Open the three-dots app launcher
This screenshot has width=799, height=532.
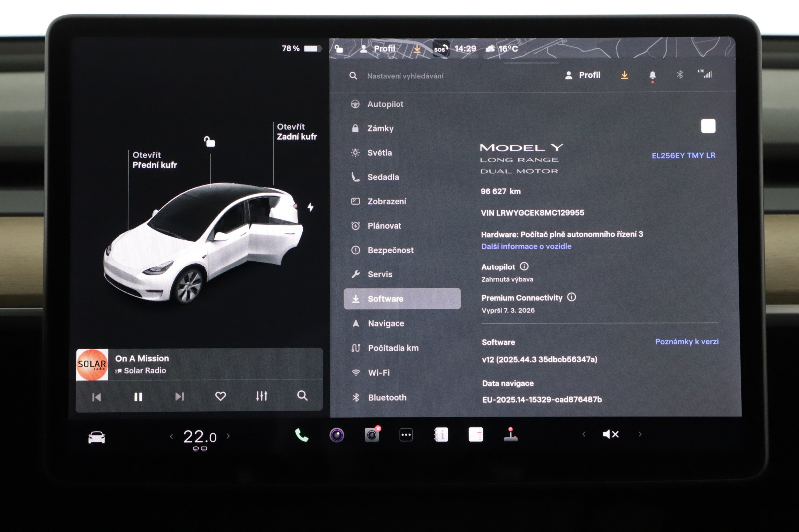point(406,435)
